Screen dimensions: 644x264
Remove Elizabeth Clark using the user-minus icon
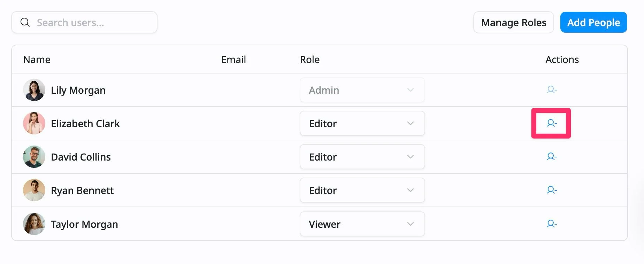(x=552, y=123)
